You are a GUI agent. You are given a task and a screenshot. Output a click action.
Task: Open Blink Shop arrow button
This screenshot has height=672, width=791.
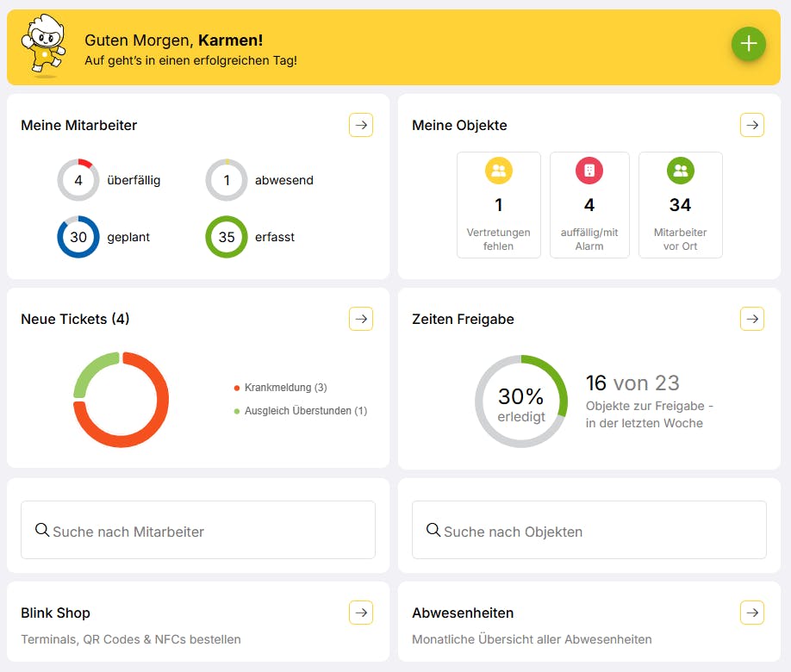361,613
